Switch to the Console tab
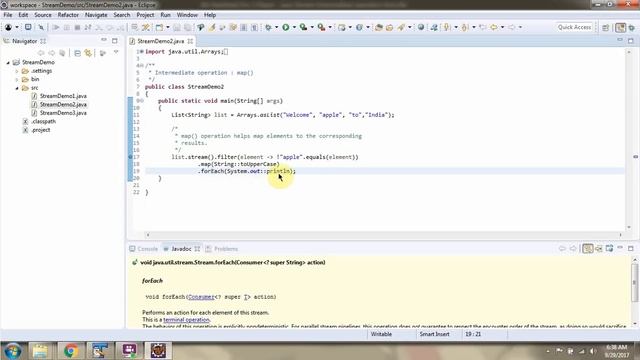The height and width of the screenshot is (360, 640). [x=143, y=249]
